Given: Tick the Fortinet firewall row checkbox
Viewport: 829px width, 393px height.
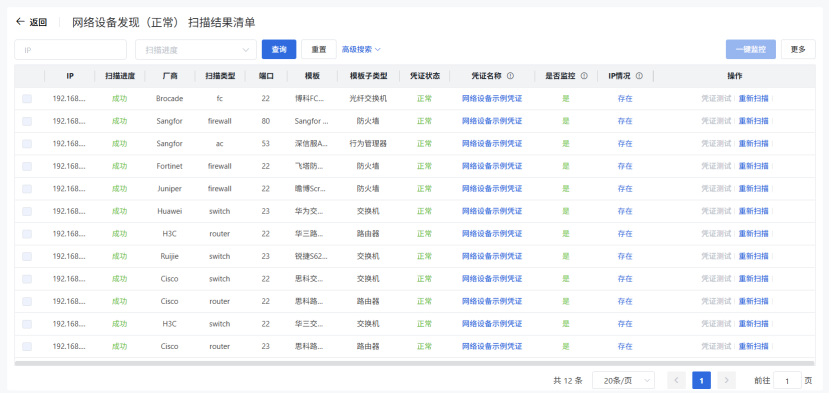Looking at the screenshot, I should [27, 166].
